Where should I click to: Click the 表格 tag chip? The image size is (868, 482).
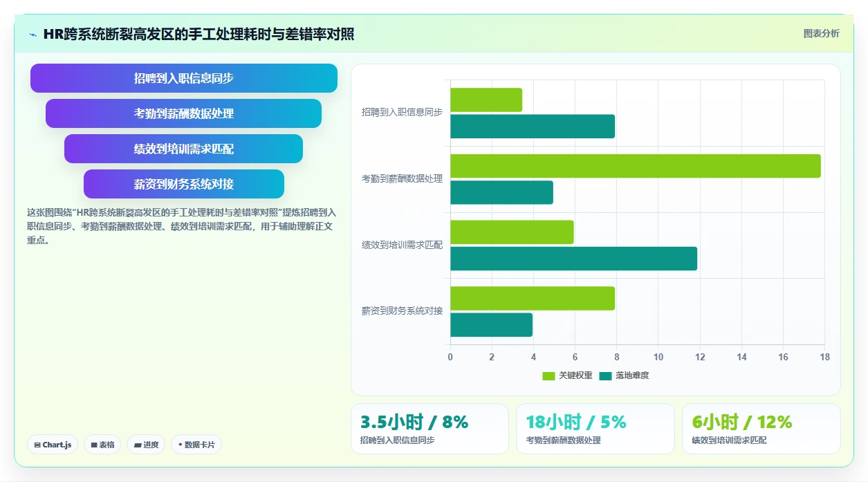pos(102,445)
